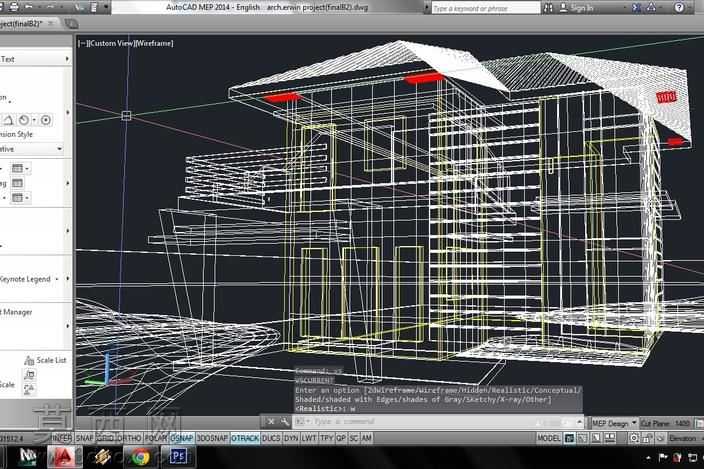Toggle DUCS dynamic UCS in status bar
The width and height of the screenshot is (704, 469).
[271, 438]
